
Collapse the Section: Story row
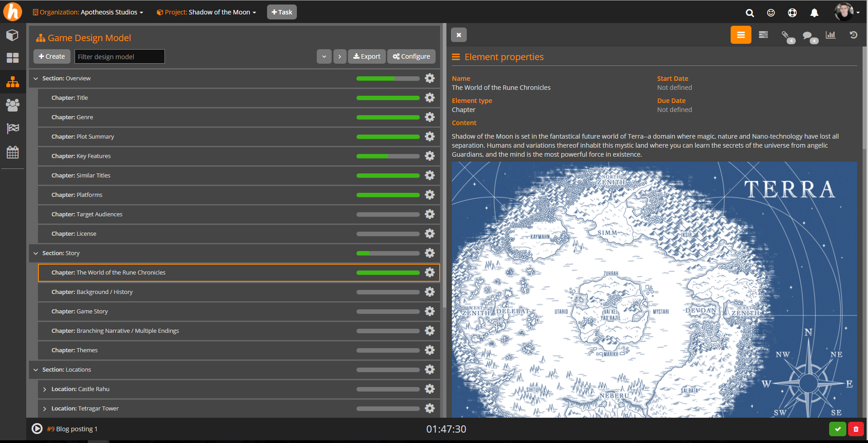tap(36, 253)
